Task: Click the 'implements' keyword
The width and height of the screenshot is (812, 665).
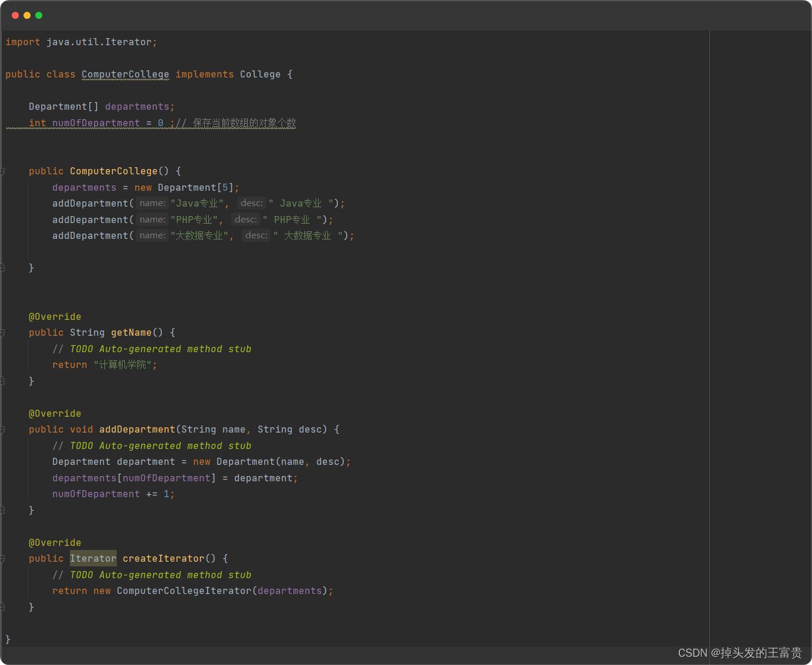Action: click(x=205, y=75)
